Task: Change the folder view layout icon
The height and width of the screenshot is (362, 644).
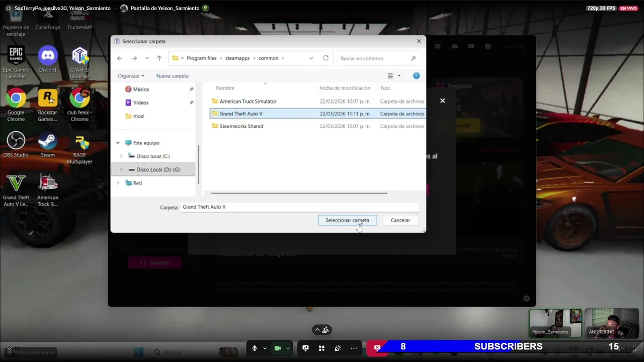Action: coord(390,76)
